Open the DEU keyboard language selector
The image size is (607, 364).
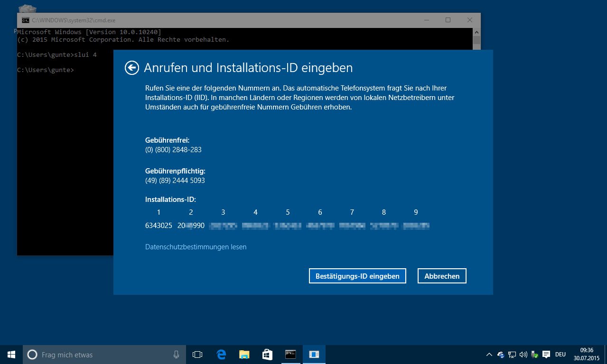click(560, 355)
